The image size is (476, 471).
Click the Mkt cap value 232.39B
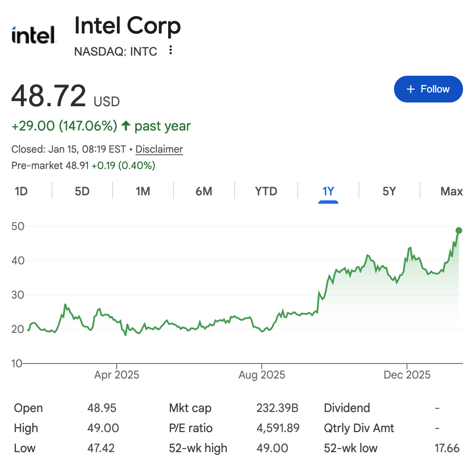coord(277,408)
